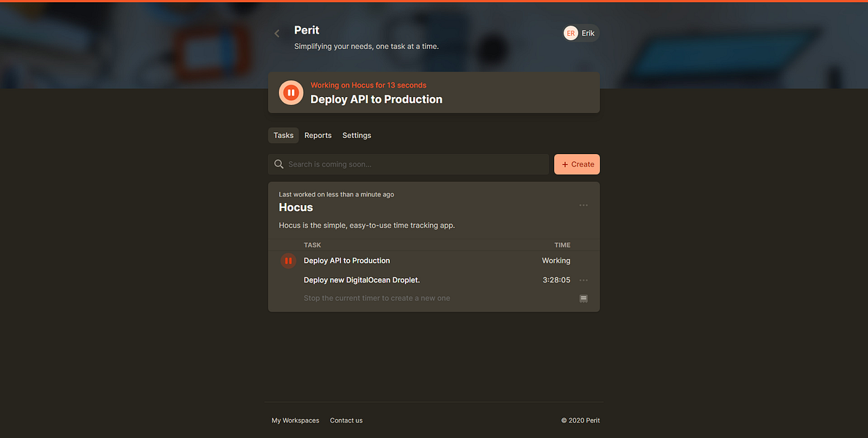The image size is (868, 438).
Task: Pause the Deploy API to Production row timer
Action: point(288,261)
